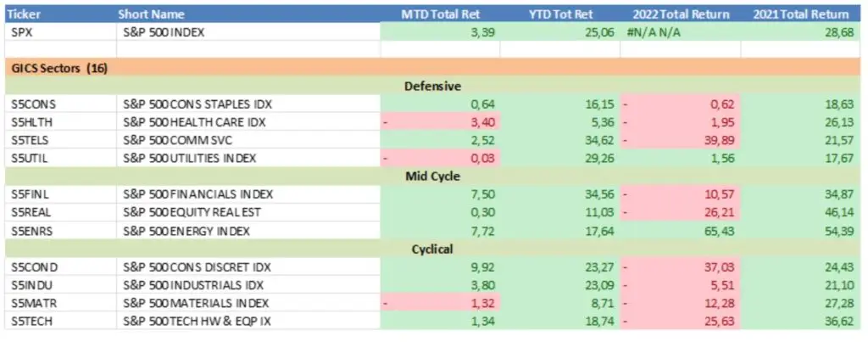The image size is (868, 342).
Task: Click the S5HLTH ticker cell
Action: 32,122
